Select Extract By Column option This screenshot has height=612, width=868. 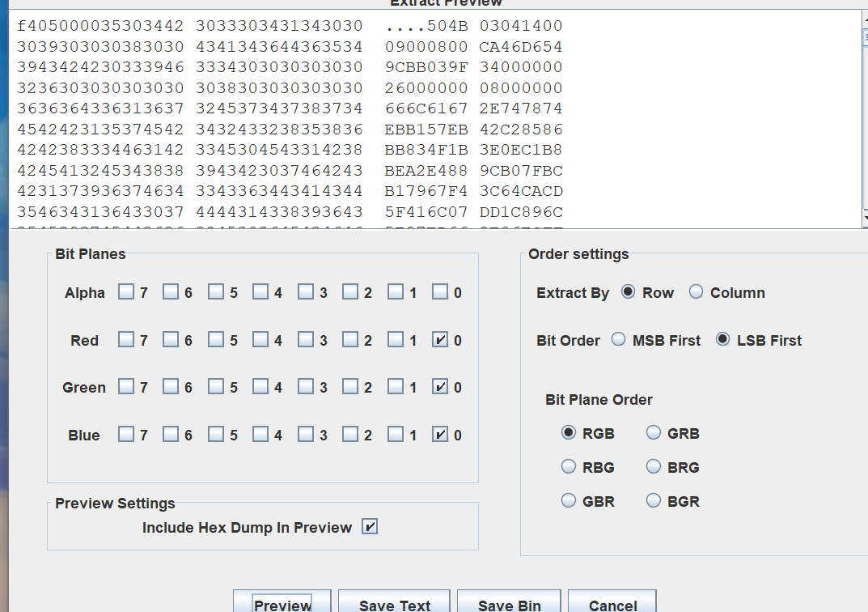point(697,292)
